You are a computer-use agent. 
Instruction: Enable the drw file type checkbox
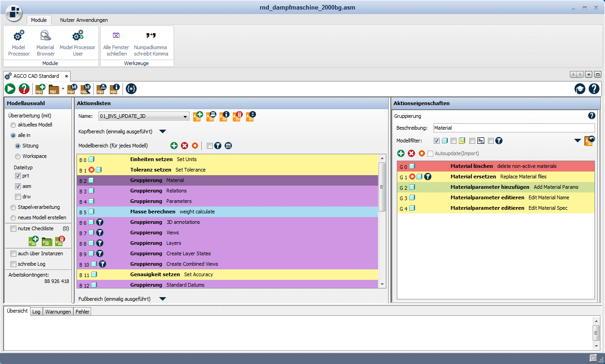tap(18, 197)
